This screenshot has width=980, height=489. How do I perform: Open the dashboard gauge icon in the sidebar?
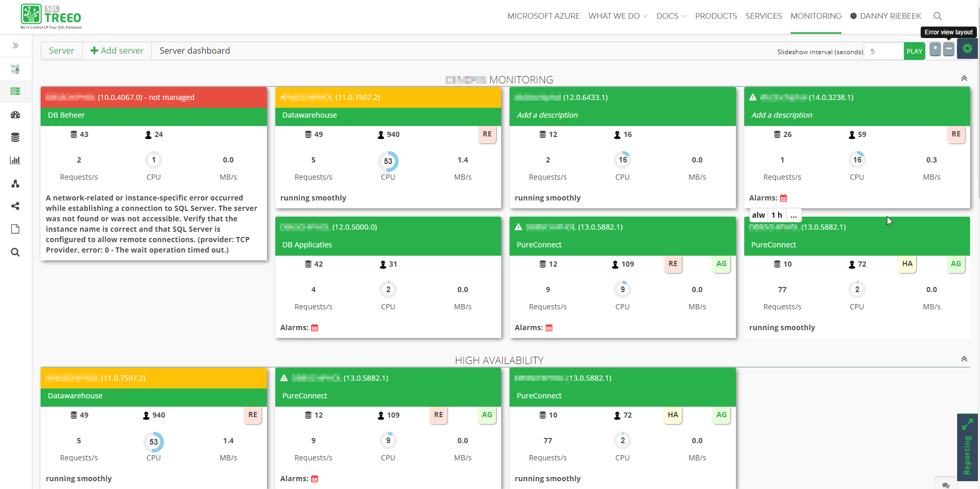tap(16, 115)
